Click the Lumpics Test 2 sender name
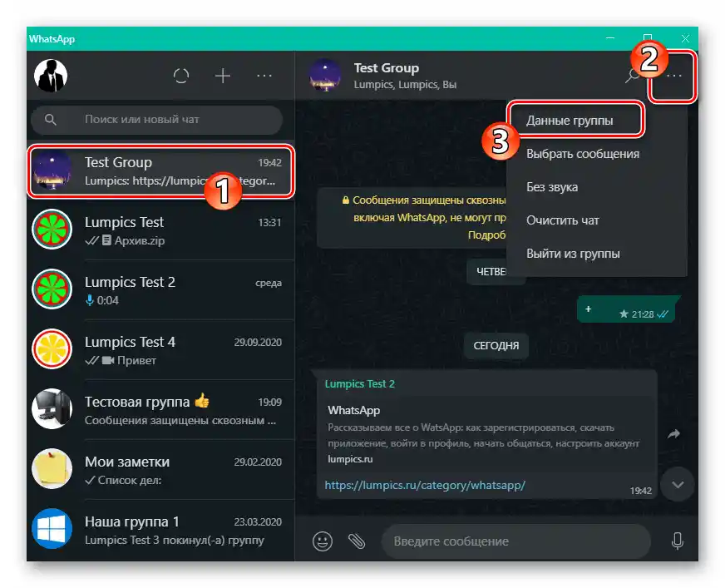Screen dimensions: 725x588 360,384
